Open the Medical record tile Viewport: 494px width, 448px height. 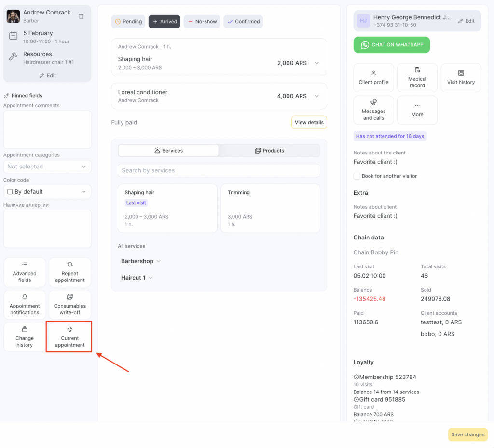pyautogui.click(x=417, y=78)
